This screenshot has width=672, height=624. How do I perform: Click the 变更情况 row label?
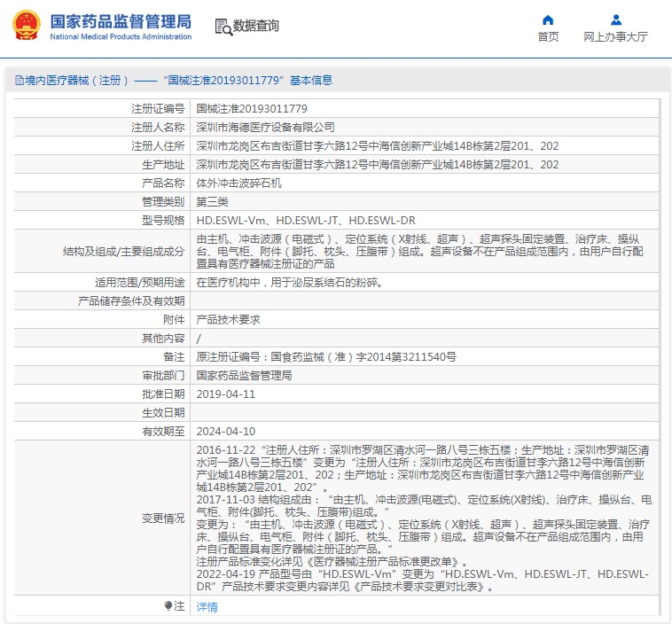[163, 519]
